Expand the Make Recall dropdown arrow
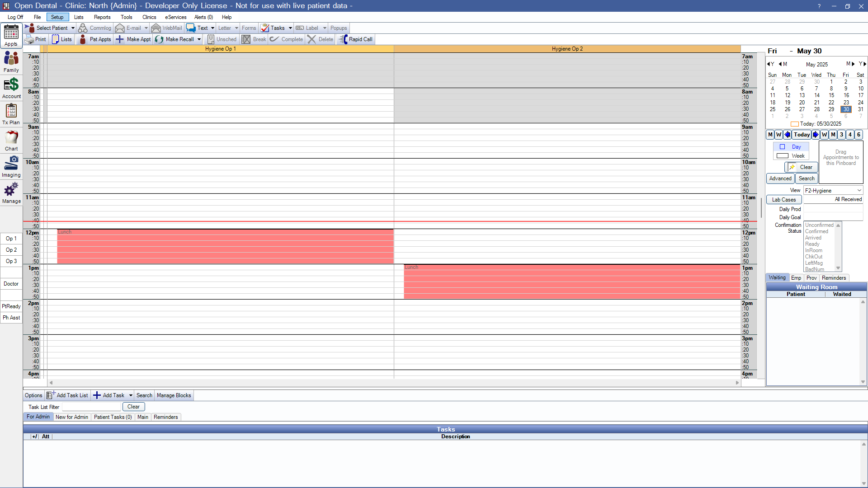Screen dimensions: 868x488 199,39
